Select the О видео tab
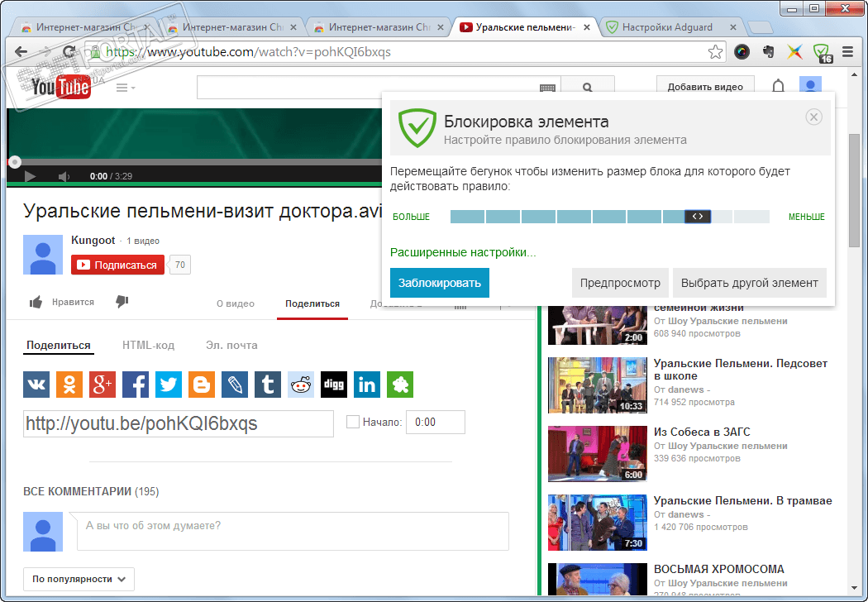Screen dimensions: 868x602 coord(236,303)
